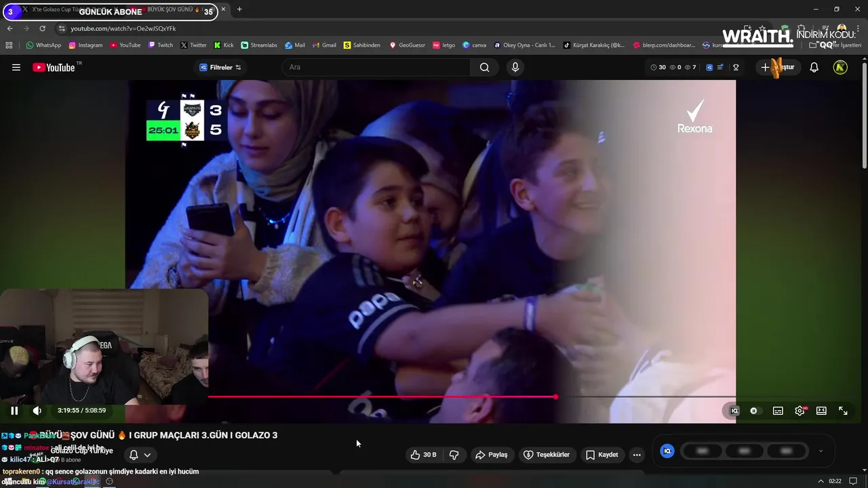Open Sahibinden bookmark
Image resolution: width=868 pixels, height=488 pixels.
[362, 45]
